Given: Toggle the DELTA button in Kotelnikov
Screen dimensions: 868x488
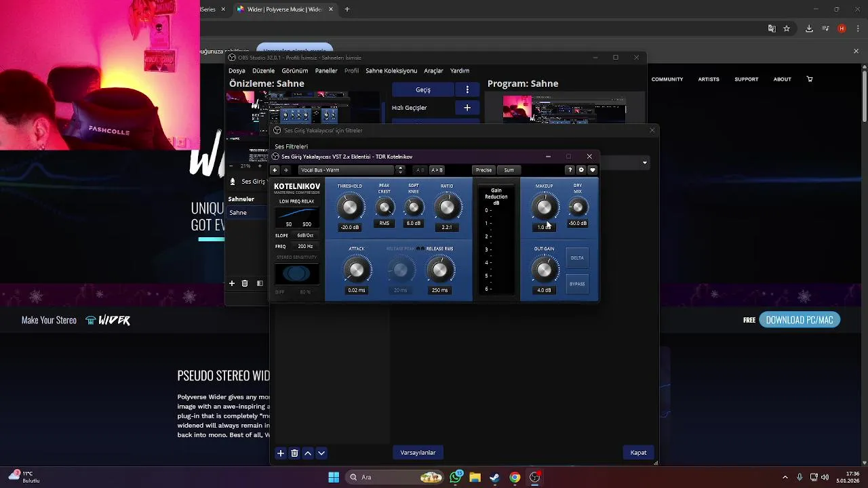Looking at the screenshot, I should point(577,258).
